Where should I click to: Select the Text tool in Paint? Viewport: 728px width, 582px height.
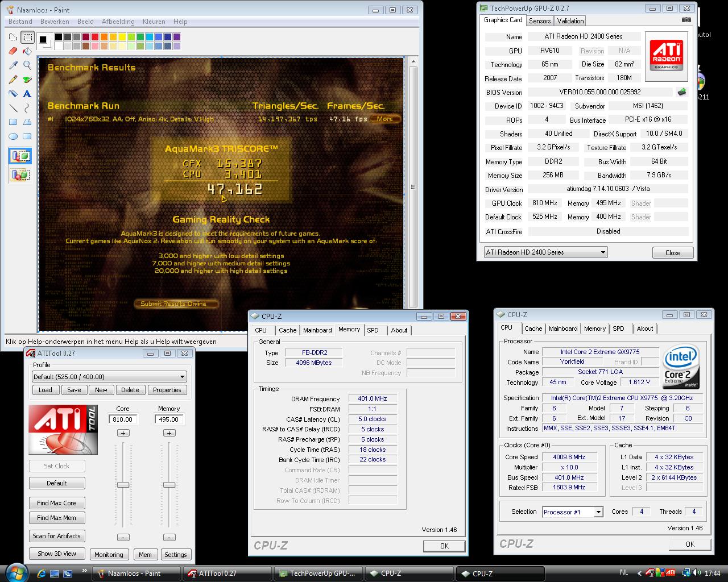(x=27, y=94)
